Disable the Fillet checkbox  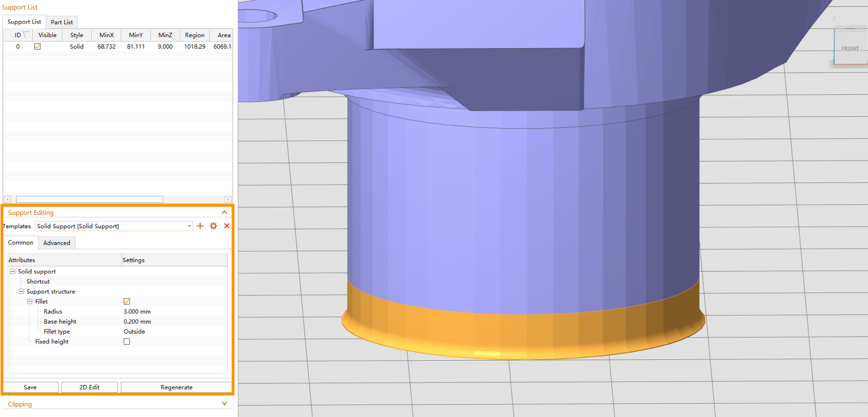tap(127, 301)
